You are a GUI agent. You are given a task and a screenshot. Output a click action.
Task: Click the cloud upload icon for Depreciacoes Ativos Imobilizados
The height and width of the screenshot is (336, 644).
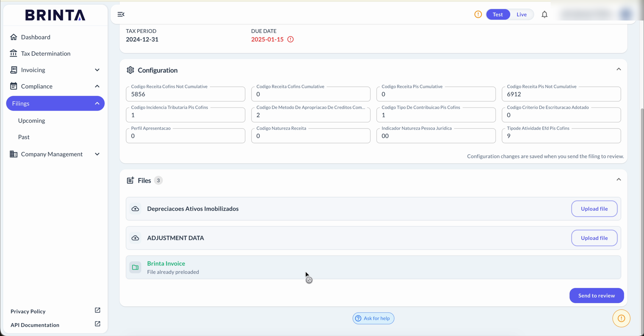(135, 209)
